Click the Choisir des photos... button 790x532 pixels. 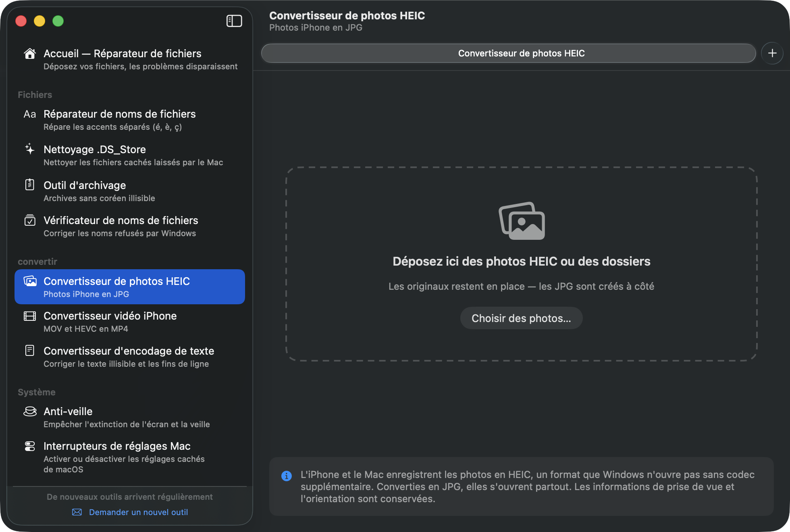click(x=522, y=318)
